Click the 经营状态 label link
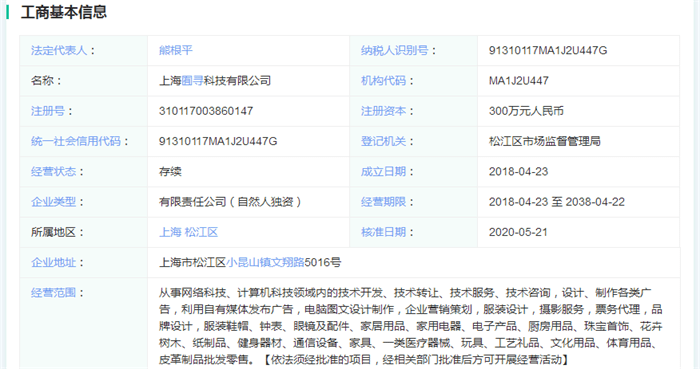700x369 pixels. pos(54,172)
